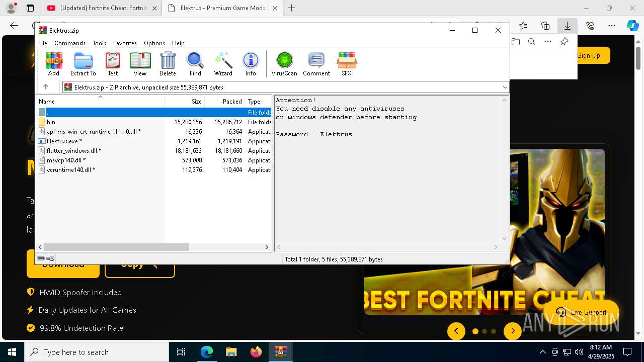Expand the archive path dropdown arrow

(x=505, y=87)
